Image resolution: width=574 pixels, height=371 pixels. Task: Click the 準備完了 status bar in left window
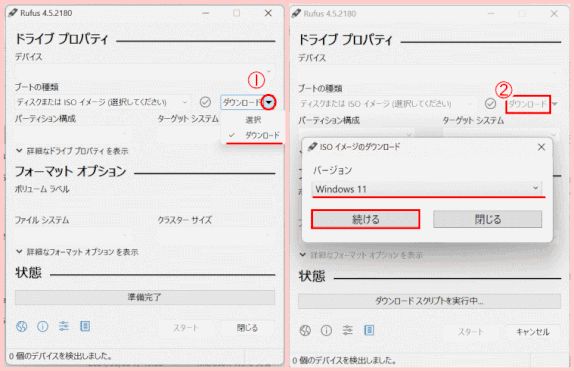click(x=145, y=297)
